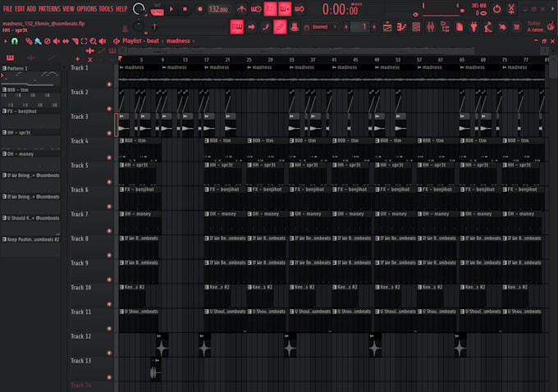558x392 pixels.
Task: Toggle the metronome icon
Action: [241, 9]
